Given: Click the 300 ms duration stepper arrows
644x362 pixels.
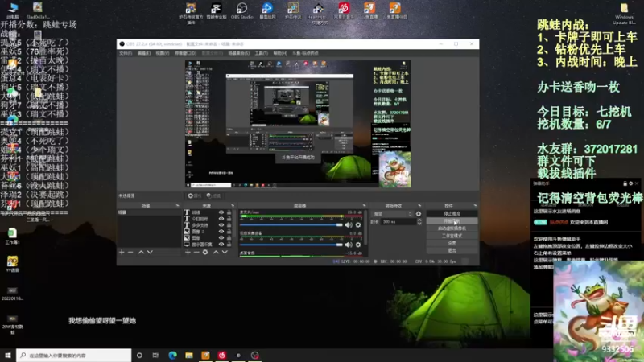Looking at the screenshot, I should click(419, 222).
